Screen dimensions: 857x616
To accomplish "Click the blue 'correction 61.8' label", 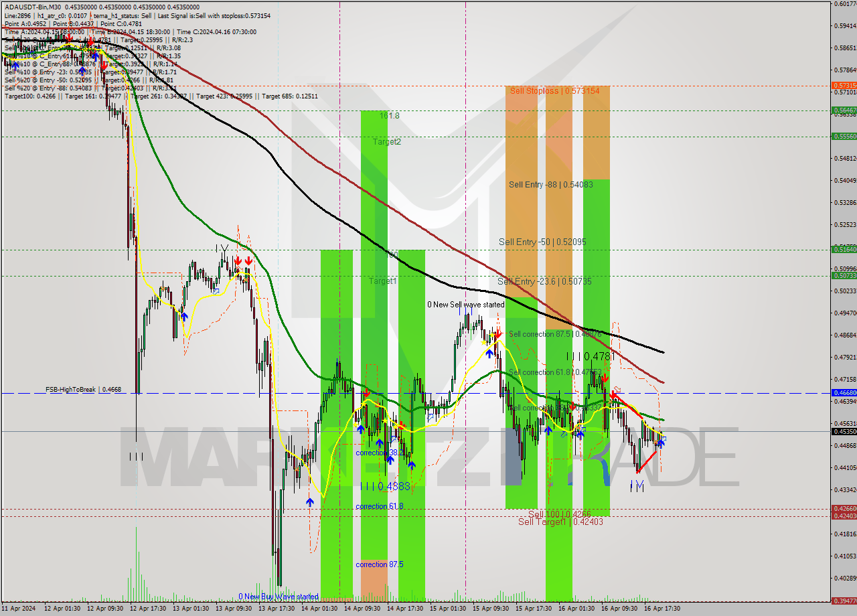I will [x=379, y=506].
